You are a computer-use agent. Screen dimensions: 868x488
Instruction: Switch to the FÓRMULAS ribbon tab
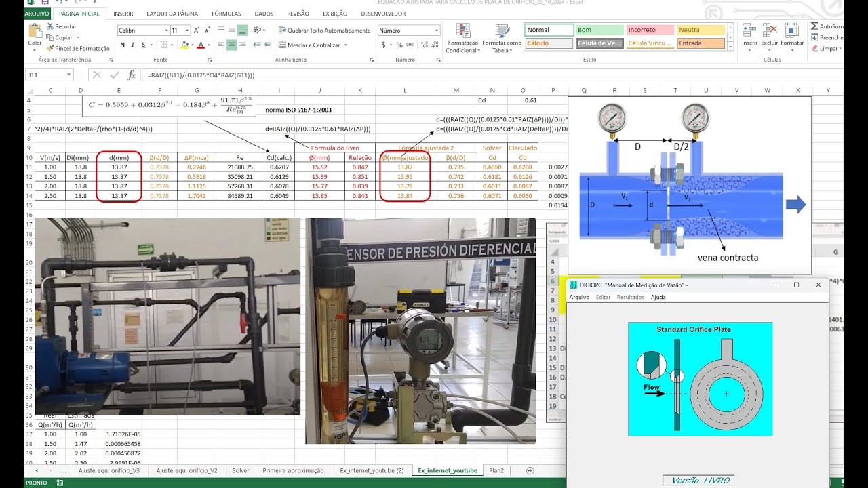pyautogui.click(x=226, y=14)
